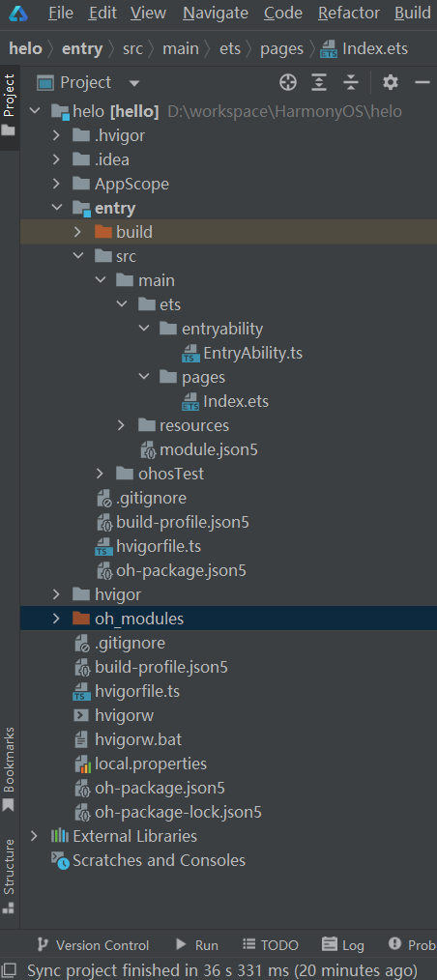Image resolution: width=437 pixels, height=980 pixels.
Task: Expand the build folder
Action: click(77, 232)
